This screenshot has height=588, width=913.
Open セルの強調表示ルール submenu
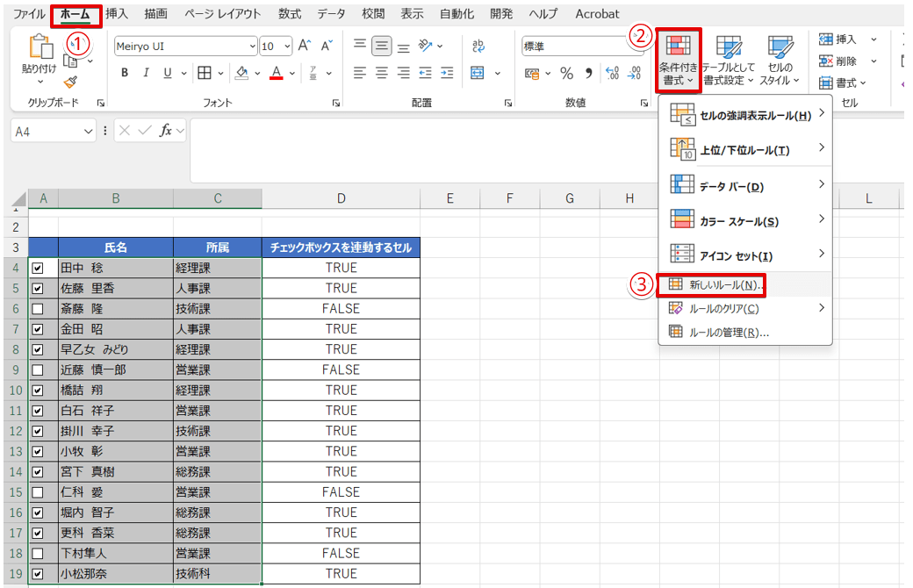[x=744, y=115]
